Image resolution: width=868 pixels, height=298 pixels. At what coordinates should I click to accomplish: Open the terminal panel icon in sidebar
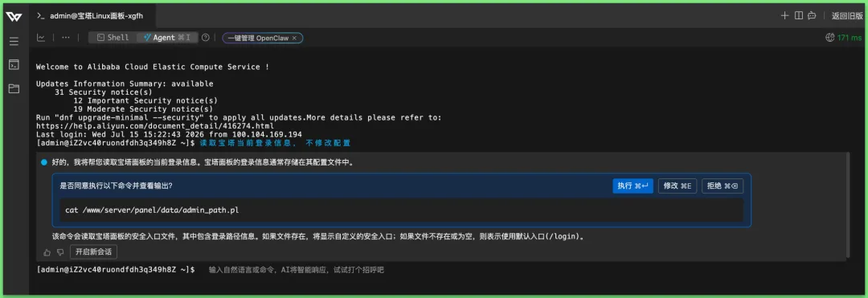14,65
